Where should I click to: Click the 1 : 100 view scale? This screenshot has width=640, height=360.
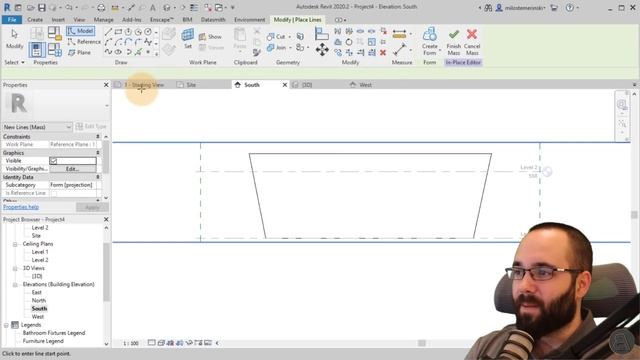coord(131,343)
